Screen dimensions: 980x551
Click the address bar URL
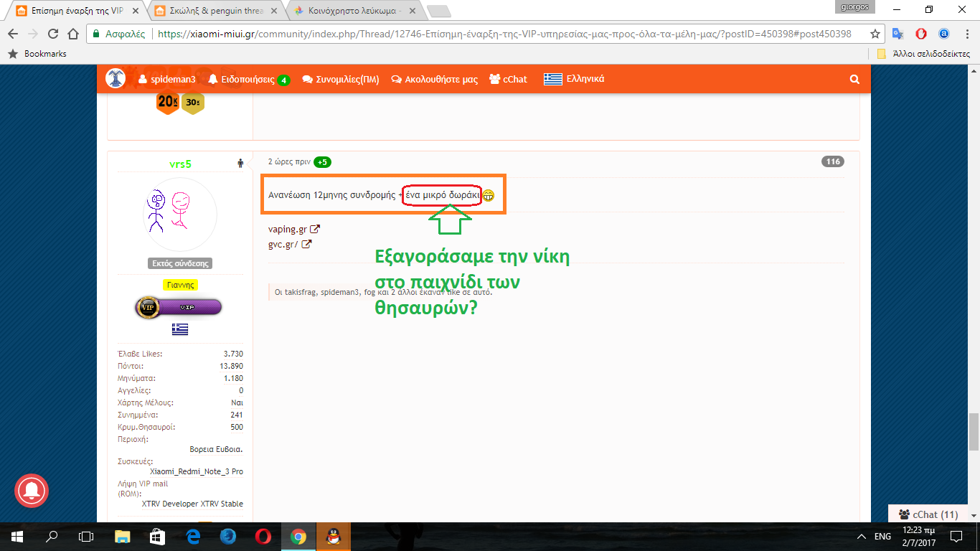tap(504, 34)
